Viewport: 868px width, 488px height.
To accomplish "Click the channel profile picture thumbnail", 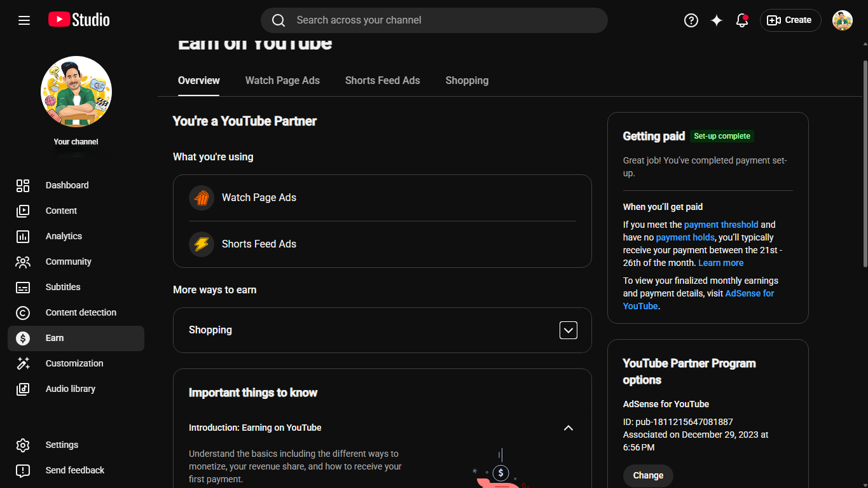I will point(76,92).
